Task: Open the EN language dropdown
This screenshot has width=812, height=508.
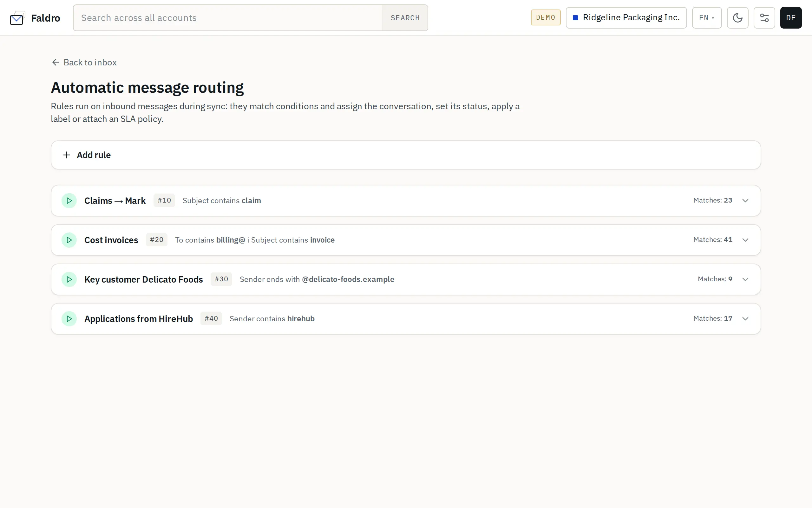Action: pos(707,18)
